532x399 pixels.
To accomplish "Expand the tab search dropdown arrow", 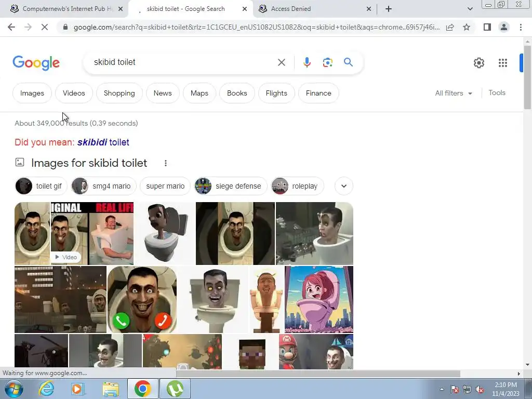I will (470, 9).
